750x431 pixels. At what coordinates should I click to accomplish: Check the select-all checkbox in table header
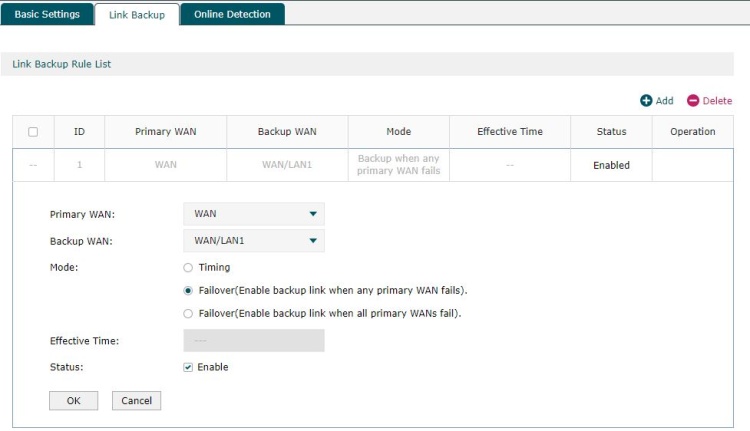pos(33,132)
